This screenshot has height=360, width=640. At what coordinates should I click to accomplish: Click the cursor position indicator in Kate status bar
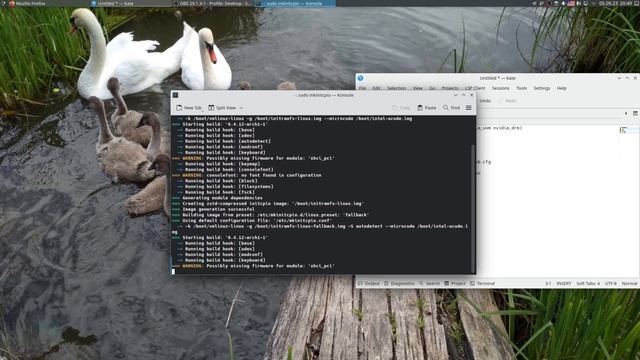point(548,283)
